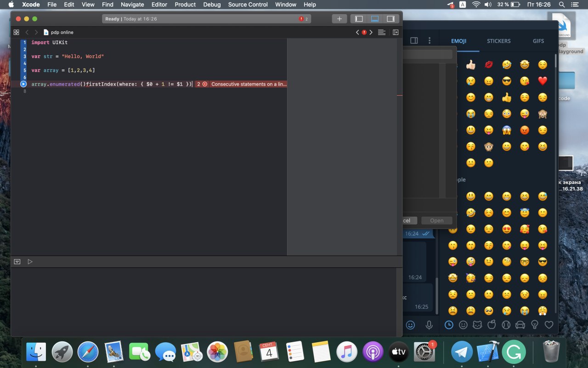Select the EMOJI tab in Telegram

(458, 41)
